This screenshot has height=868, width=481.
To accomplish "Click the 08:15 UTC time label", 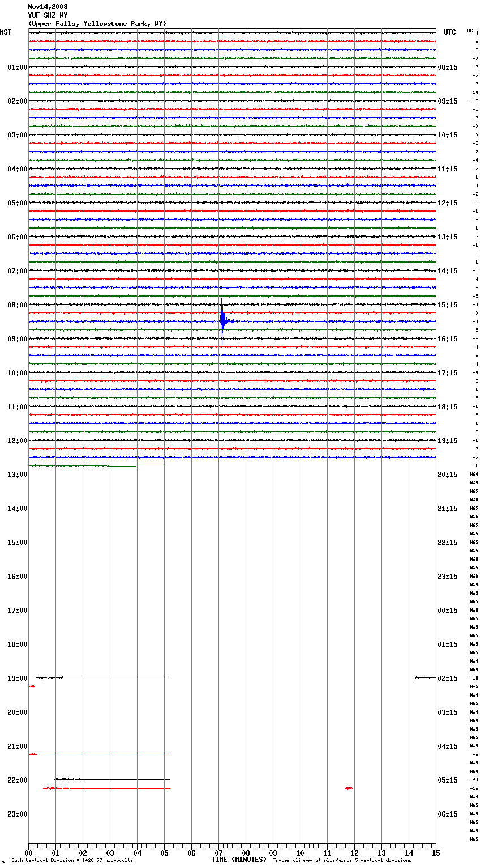I will click(448, 67).
